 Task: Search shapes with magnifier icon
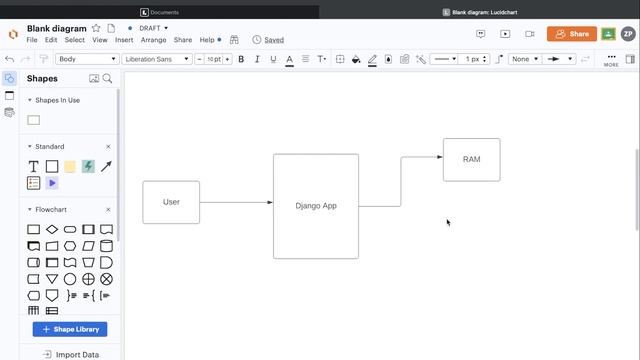tap(107, 78)
